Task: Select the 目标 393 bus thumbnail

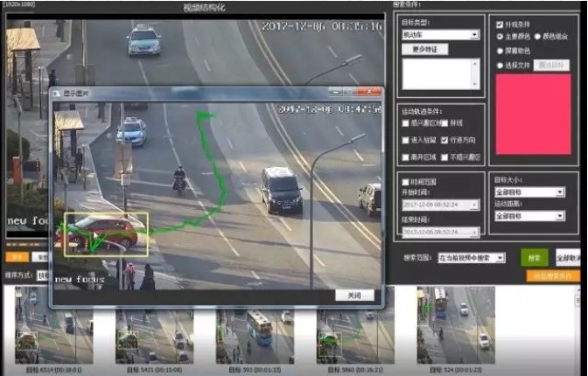Action: coord(253,324)
